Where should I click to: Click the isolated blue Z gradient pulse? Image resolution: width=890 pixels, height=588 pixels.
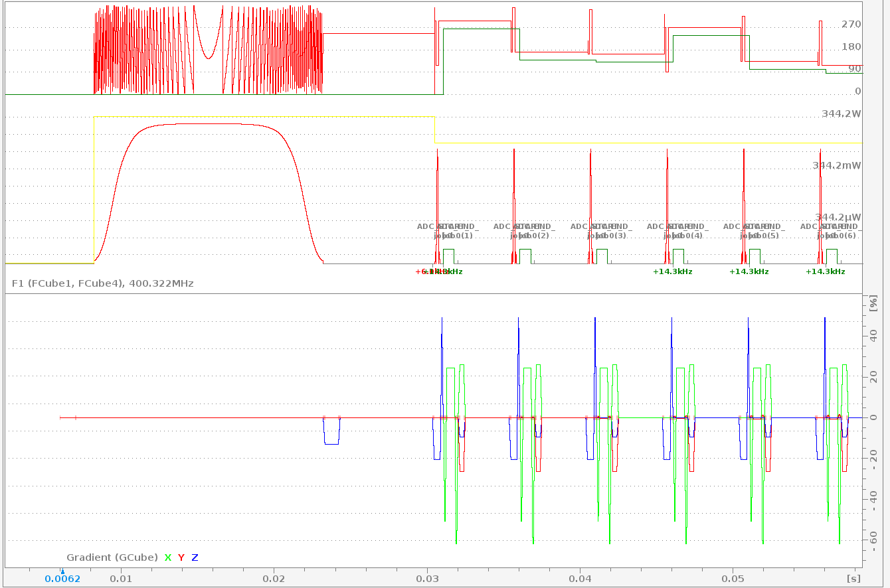[331, 438]
